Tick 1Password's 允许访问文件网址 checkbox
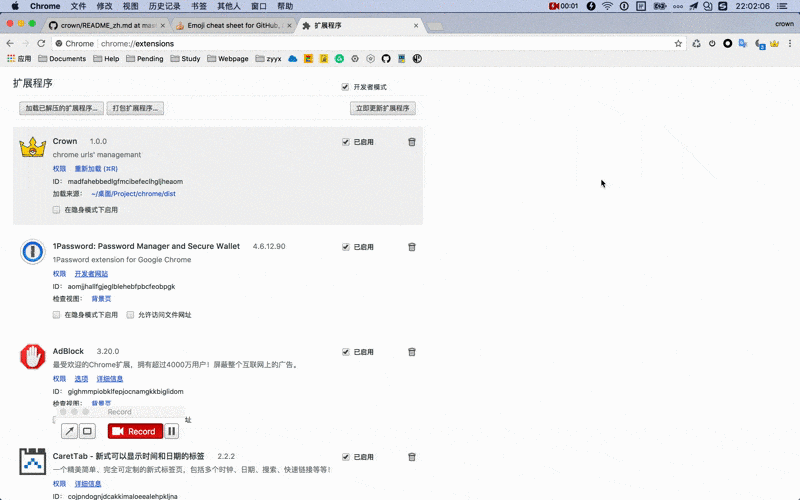The width and height of the screenshot is (800, 500). coord(130,315)
